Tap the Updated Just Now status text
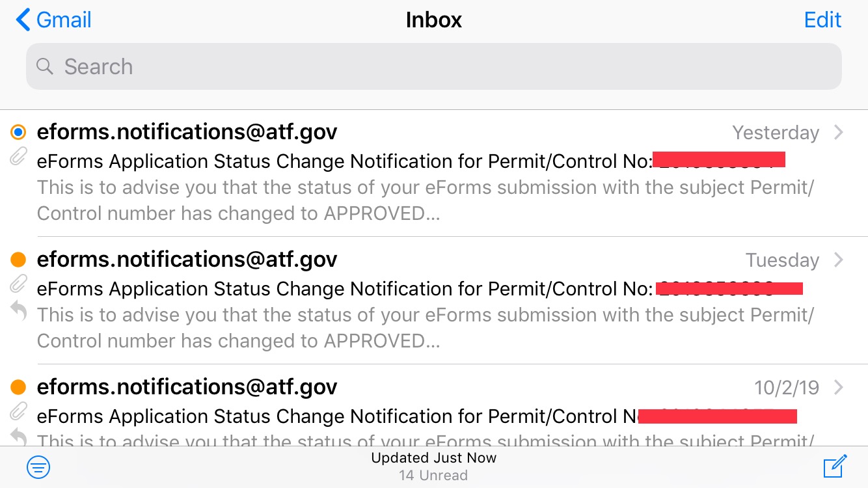 (x=434, y=458)
